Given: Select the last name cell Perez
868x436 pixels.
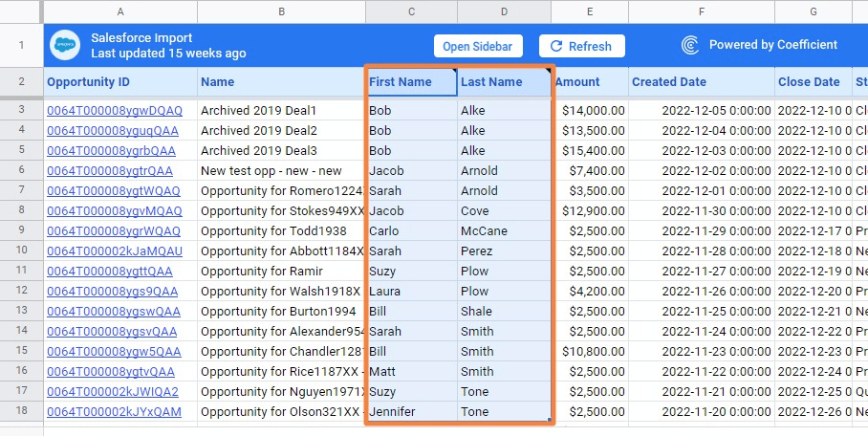Looking at the screenshot, I should pyautogui.click(x=504, y=251).
